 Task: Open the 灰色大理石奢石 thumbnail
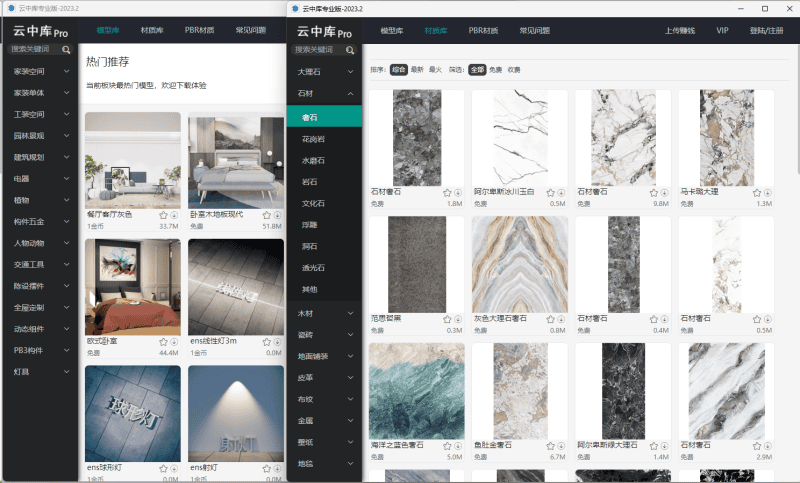[520, 264]
